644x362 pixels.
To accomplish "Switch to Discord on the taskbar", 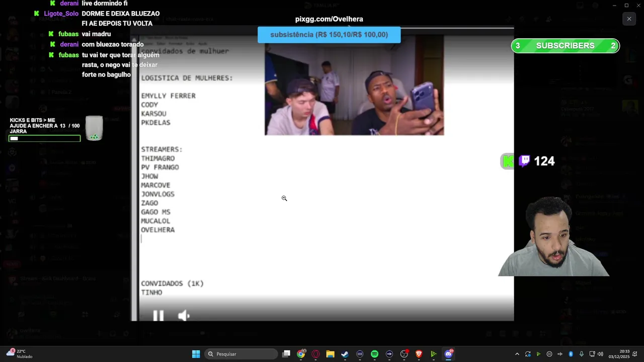I will click(x=448, y=354).
